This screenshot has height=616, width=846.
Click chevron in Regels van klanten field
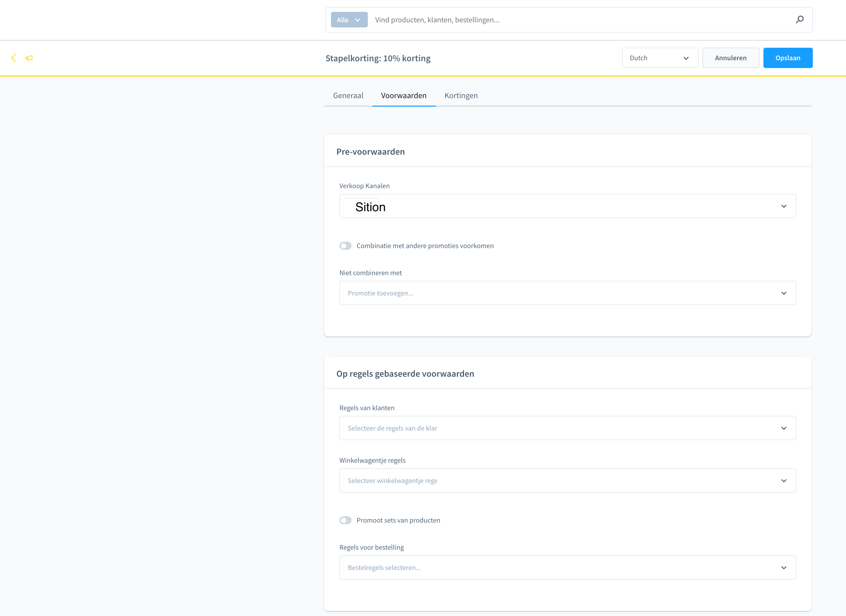[783, 428]
